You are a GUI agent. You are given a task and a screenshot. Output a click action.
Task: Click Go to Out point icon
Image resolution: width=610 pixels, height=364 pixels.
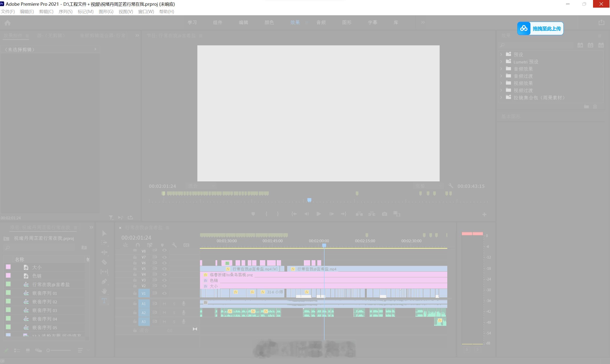[344, 214]
